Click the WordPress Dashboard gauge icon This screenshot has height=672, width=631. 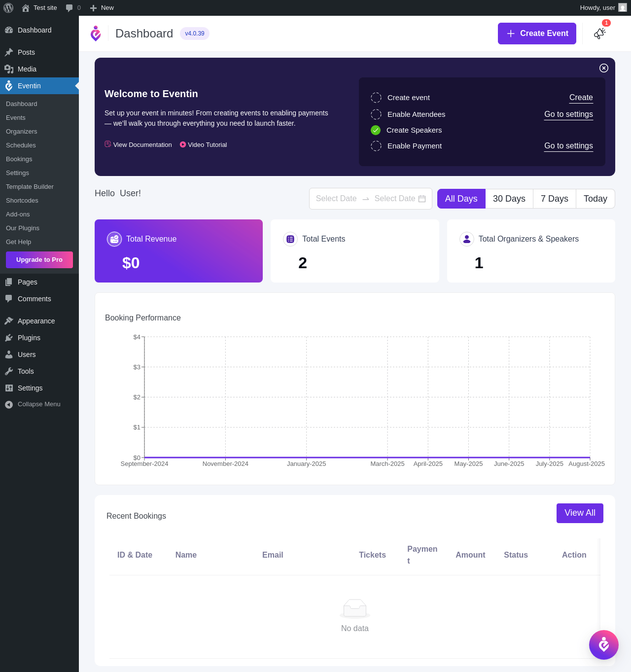(9, 30)
